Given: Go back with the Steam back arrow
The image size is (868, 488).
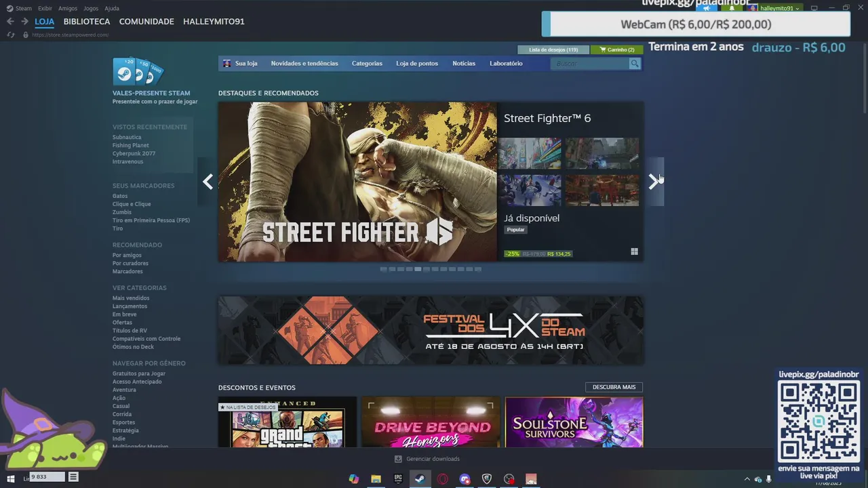Looking at the screenshot, I should tap(10, 22).
